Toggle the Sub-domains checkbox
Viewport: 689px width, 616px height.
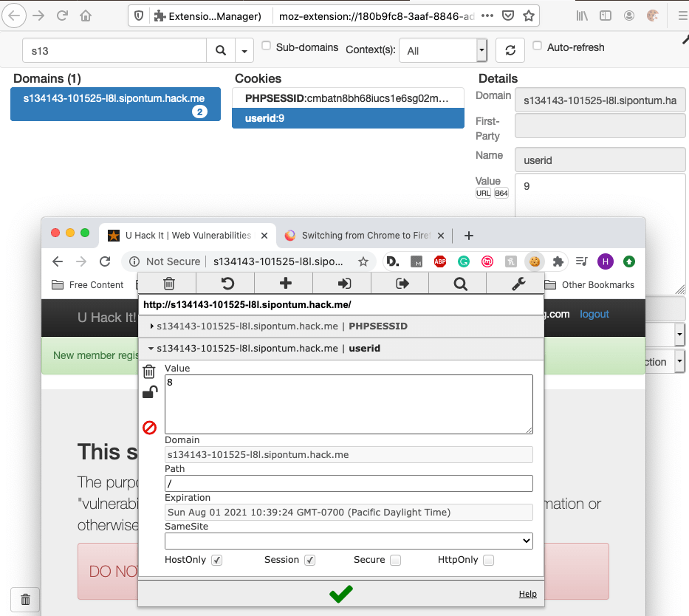point(267,47)
